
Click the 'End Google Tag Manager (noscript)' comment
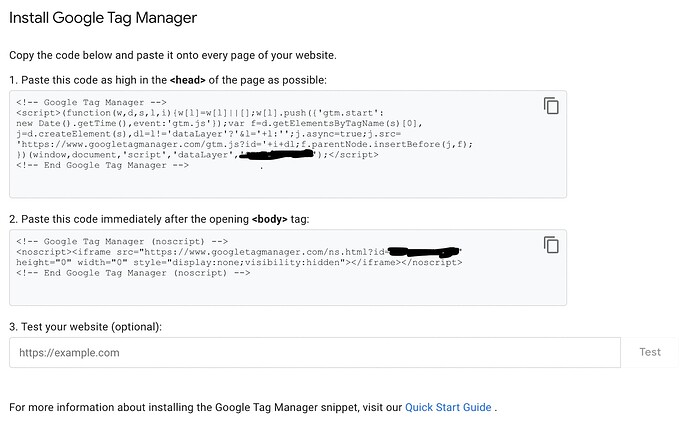point(133,273)
